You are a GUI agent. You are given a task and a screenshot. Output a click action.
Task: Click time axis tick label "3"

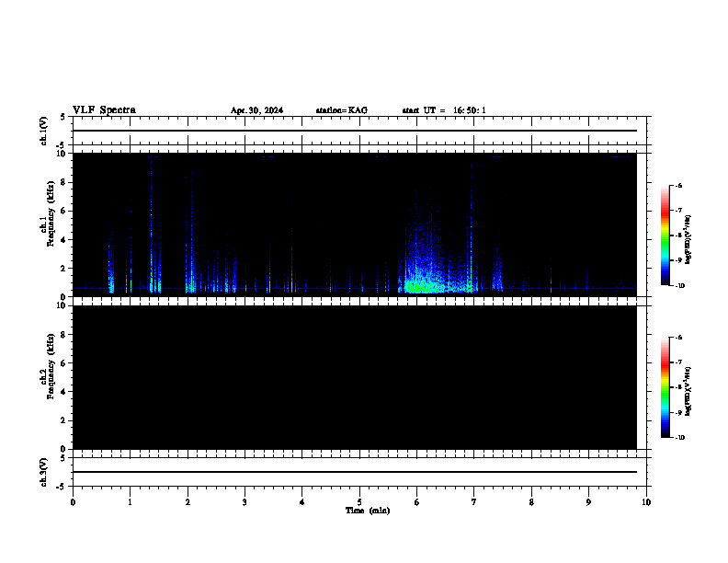coord(245,502)
